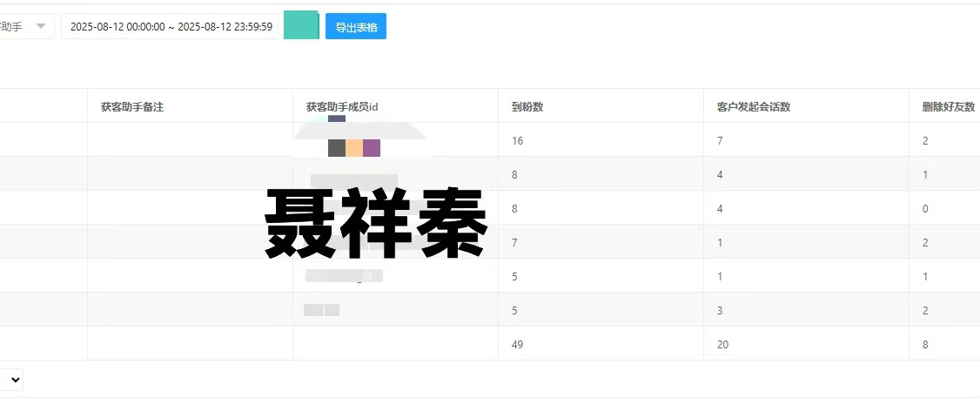Click the 客户发起会话数 cell showing 7
Image resolution: width=980 pixels, height=398 pixels.
pyautogui.click(x=806, y=141)
